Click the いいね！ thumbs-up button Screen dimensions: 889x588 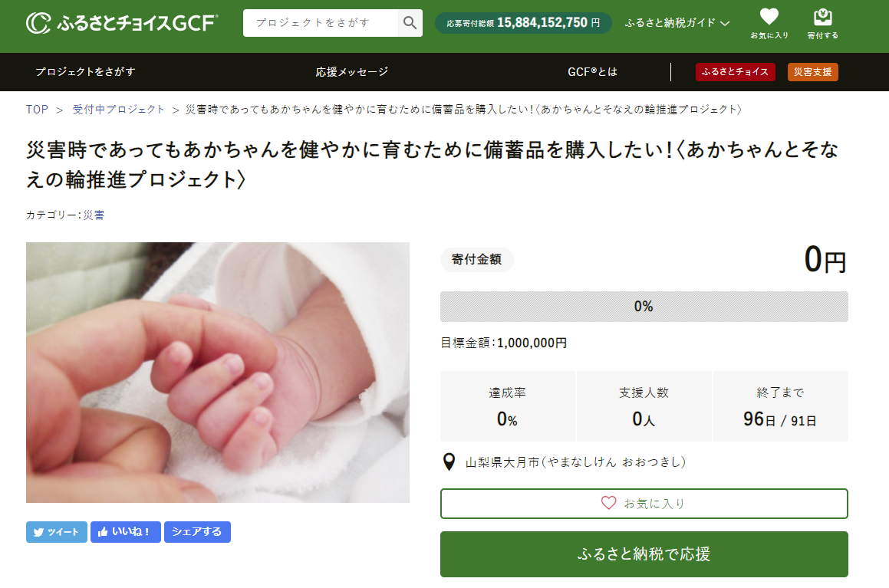[125, 532]
